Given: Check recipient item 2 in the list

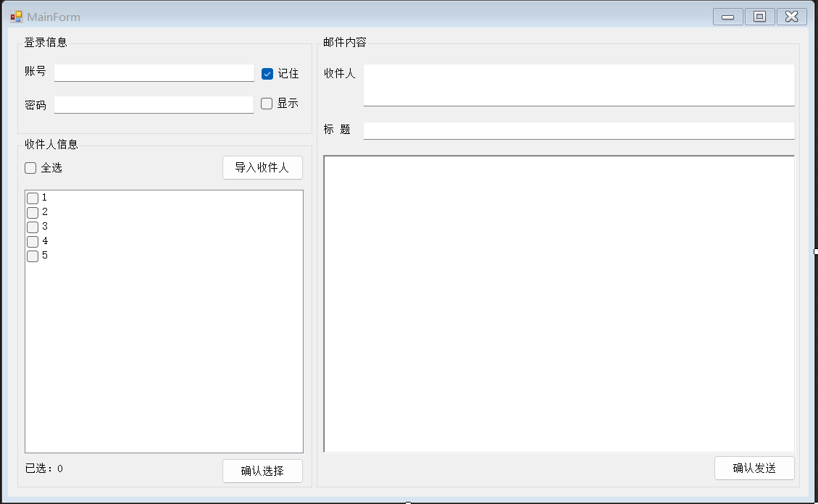Looking at the screenshot, I should click(33, 213).
